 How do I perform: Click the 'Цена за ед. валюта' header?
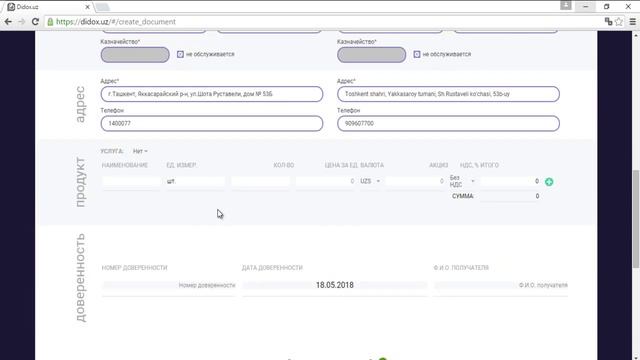pos(354,165)
